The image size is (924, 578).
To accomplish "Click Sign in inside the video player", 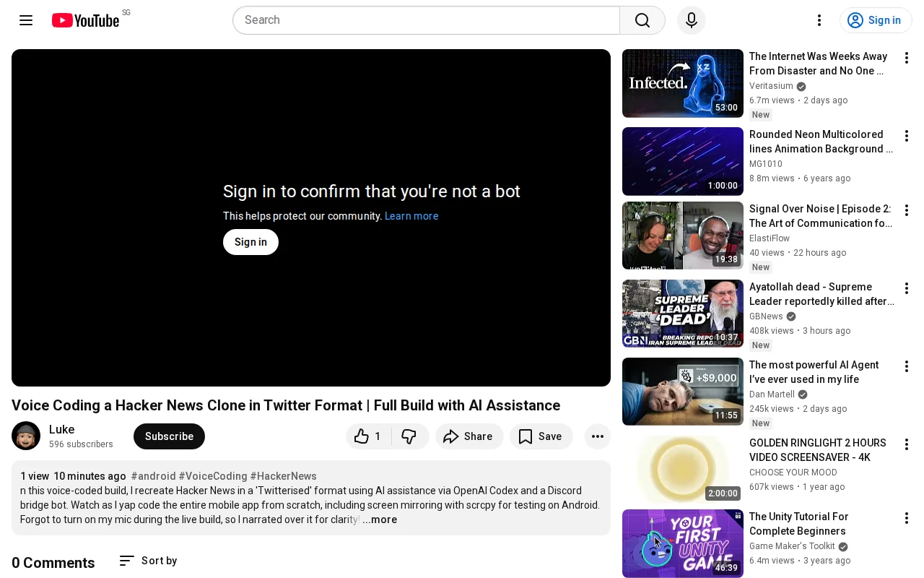I will tap(250, 242).
